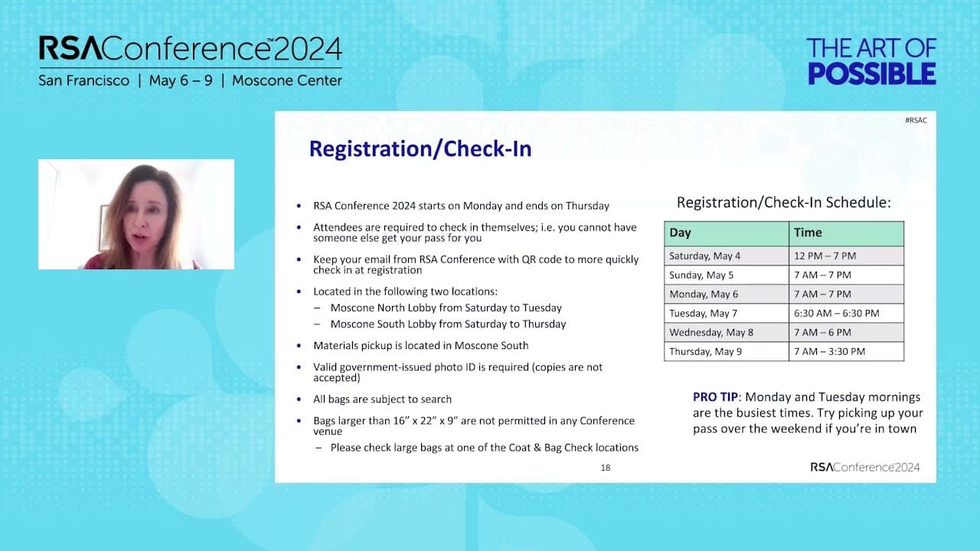
Task: Click the speaker webcam video thumbnail
Action: (136, 214)
